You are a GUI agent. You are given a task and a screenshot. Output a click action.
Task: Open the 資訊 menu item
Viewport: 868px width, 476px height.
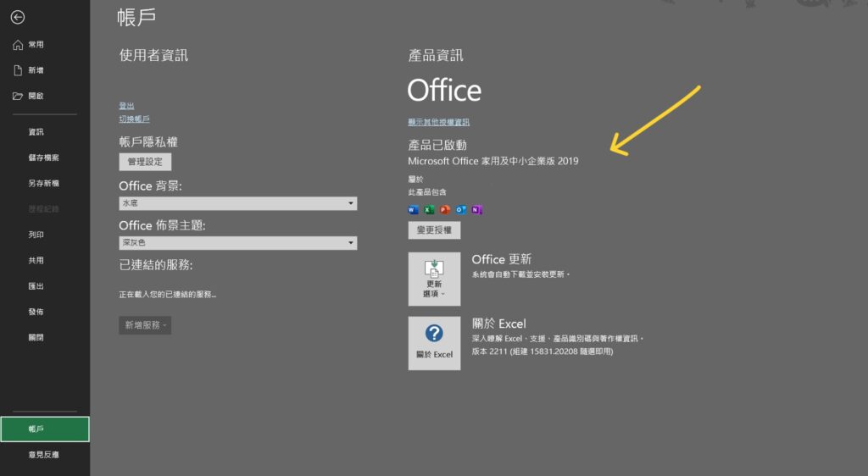[x=36, y=132]
